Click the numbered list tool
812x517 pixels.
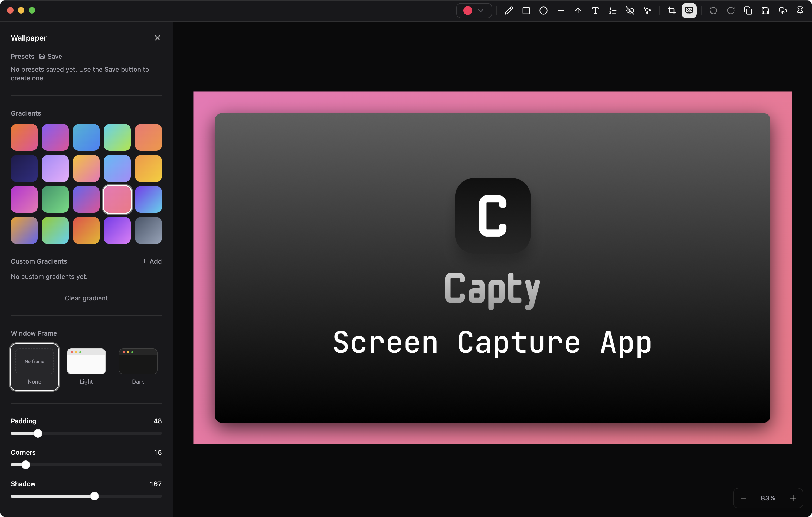click(x=613, y=11)
